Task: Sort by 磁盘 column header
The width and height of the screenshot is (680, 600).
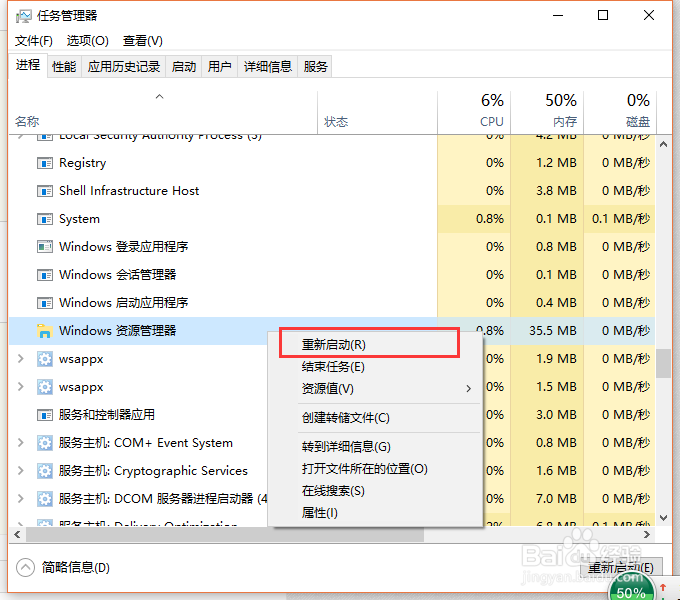Action: click(620, 112)
